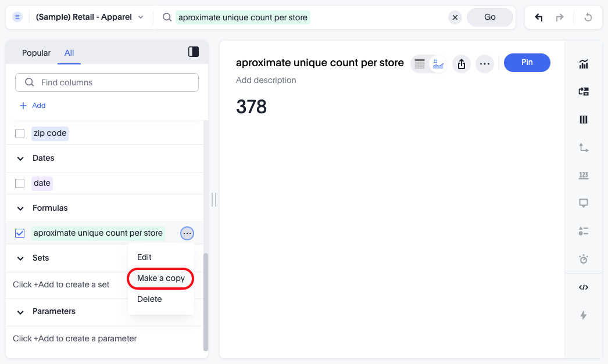Click the share icon next to title
The height and width of the screenshot is (364, 608).
point(462,64)
